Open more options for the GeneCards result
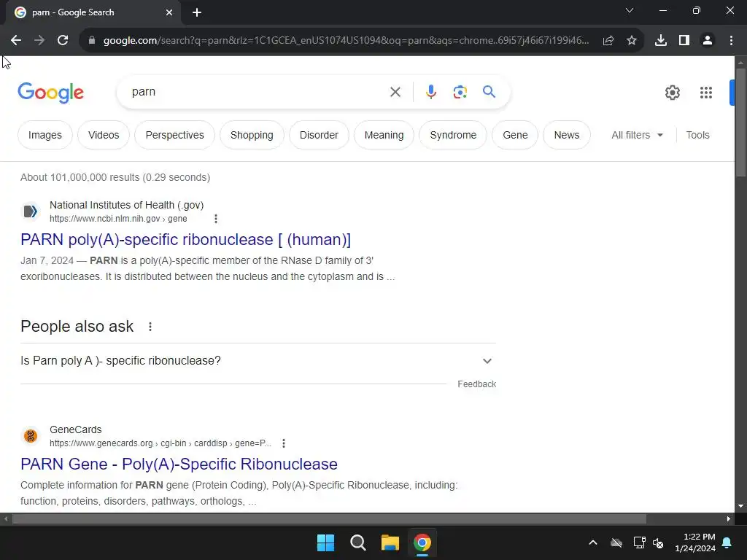The height and width of the screenshot is (560, 747). (x=284, y=443)
